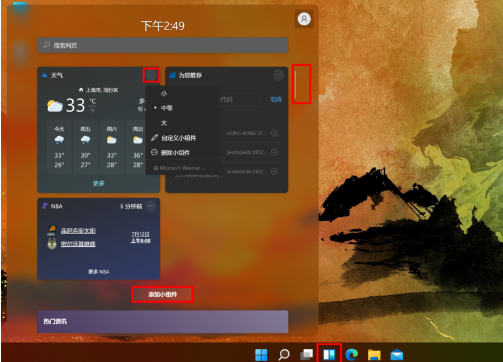Viewport: 503px width, 362px height.
Task: Add HONG KONG ST... with its plus icon
Action: (274, 133)
